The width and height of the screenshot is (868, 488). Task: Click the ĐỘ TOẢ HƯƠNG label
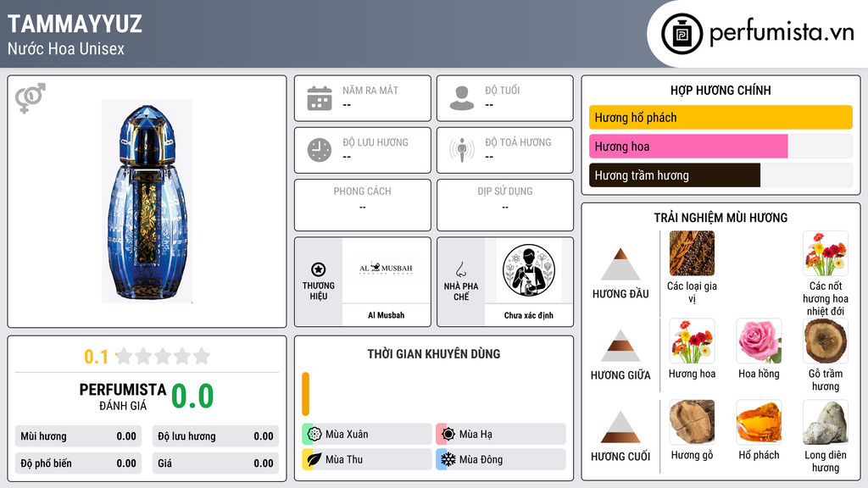[518, 142]
